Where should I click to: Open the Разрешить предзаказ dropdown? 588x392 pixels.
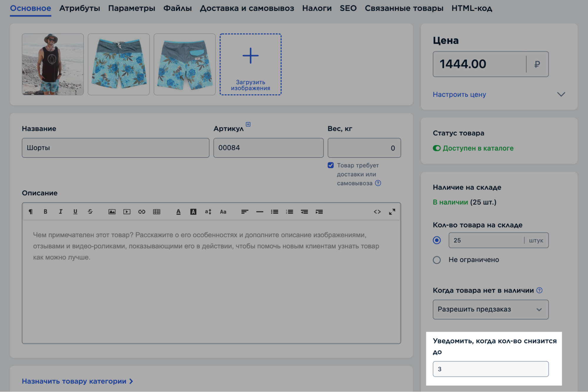491,309
